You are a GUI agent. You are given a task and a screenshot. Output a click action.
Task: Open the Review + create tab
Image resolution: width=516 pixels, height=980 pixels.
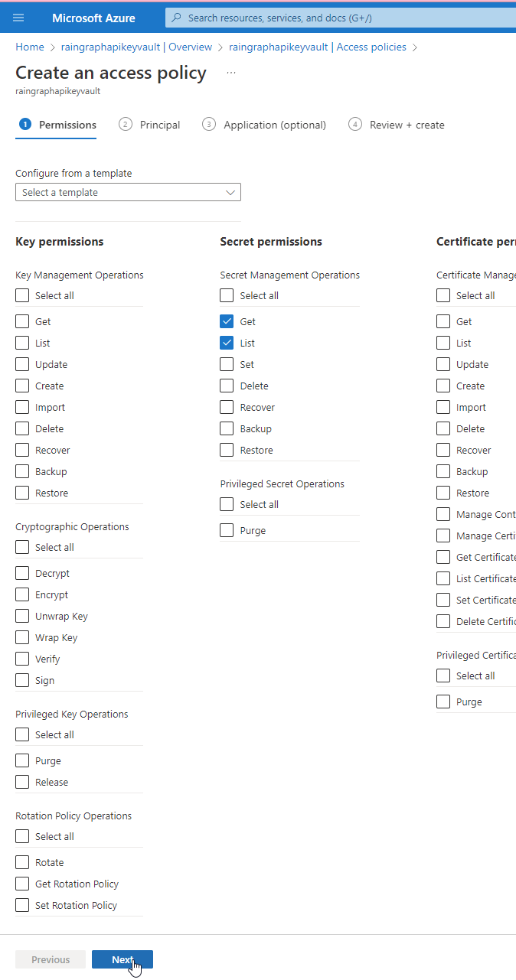(x=397, y=125)
